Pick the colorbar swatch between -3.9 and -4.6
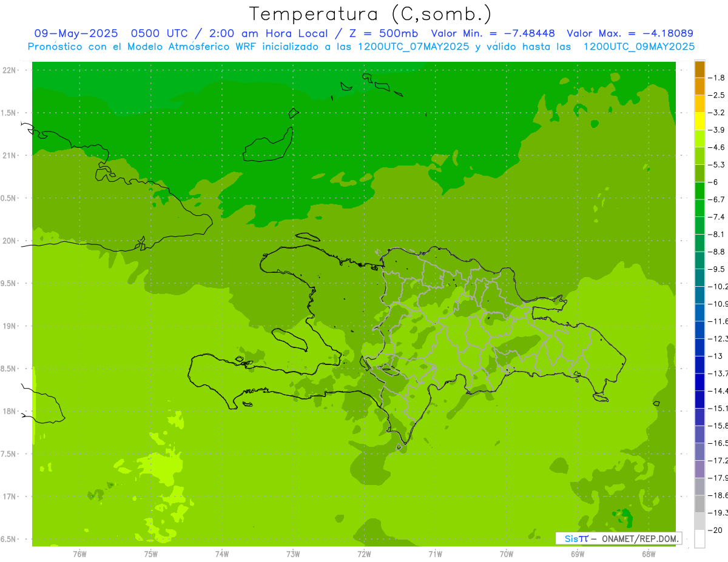 699,139
